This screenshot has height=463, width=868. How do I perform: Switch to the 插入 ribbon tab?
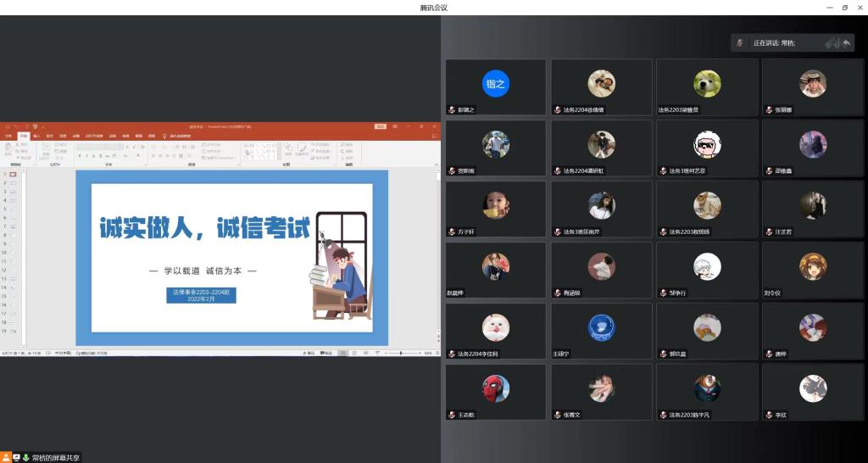pyautogui.click(x=36, y=136)
